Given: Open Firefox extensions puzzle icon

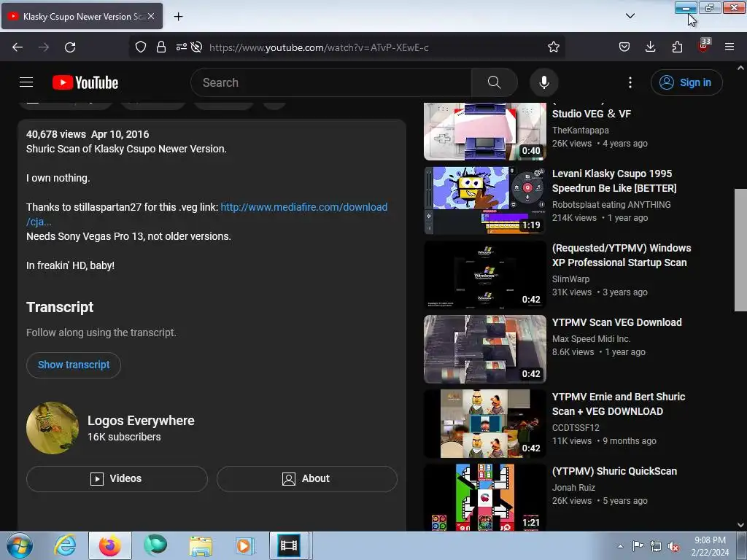Looking at the screenshot, I should (x=677, y=47).
